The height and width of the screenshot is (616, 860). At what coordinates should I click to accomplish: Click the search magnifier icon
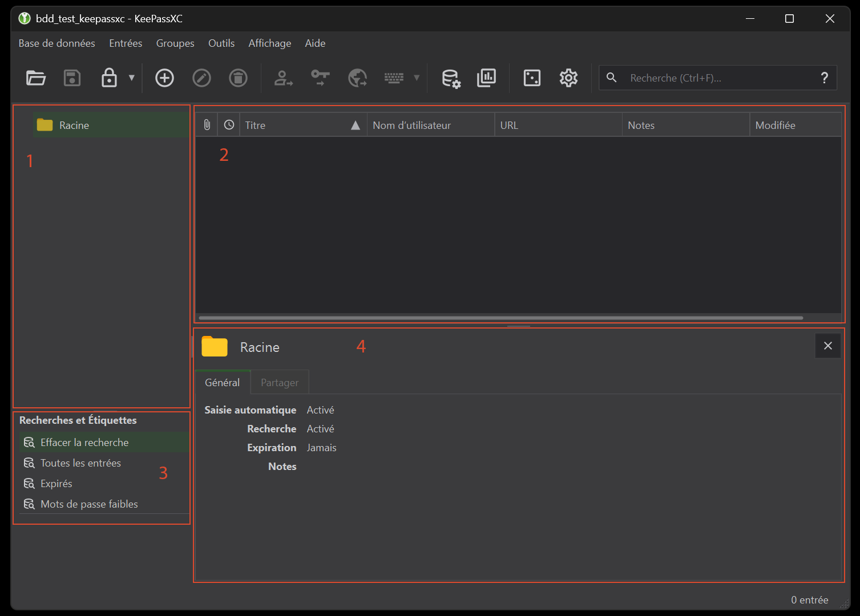coord(611,77)
